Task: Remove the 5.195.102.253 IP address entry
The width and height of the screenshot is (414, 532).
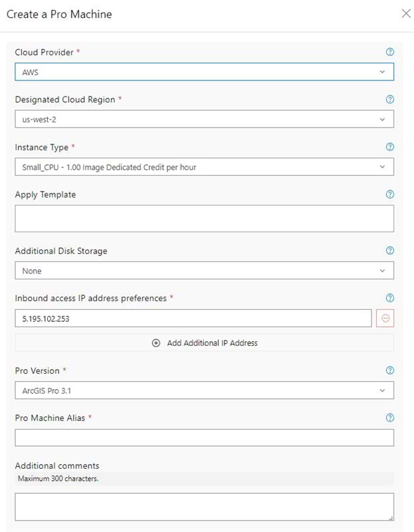Action: (385, 319)
